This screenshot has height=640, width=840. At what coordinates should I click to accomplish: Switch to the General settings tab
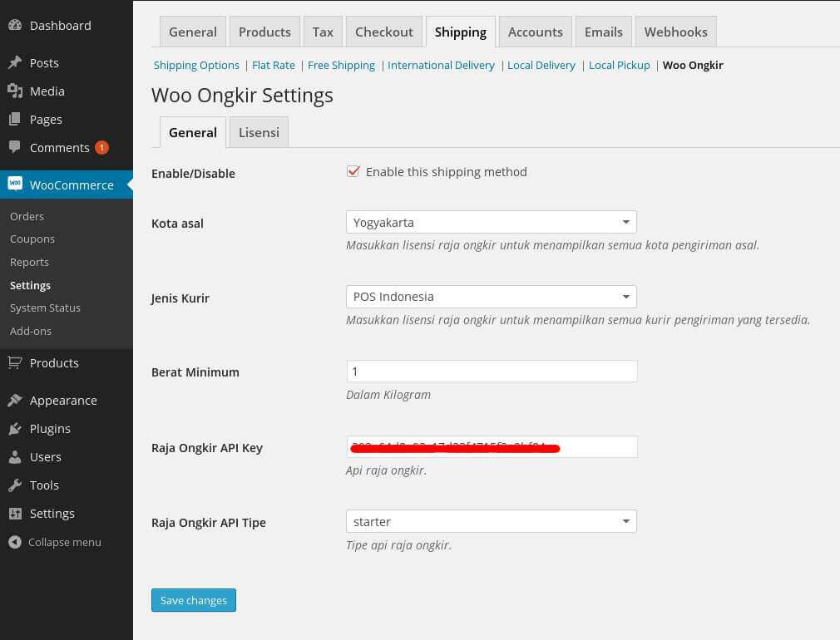pyautogui.click(x=193, y=32)
